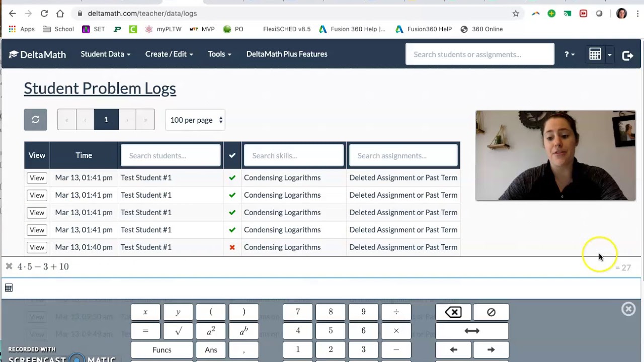Open the Tools menu
Viewport: 644px width, 362px height.
coord(219,54)
